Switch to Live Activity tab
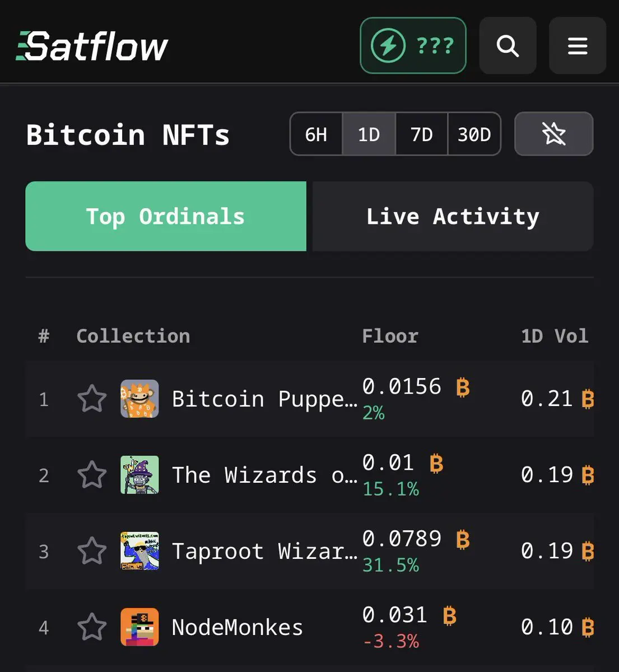The height and width of the screenshot is (672, 619). tap(453, 216)
